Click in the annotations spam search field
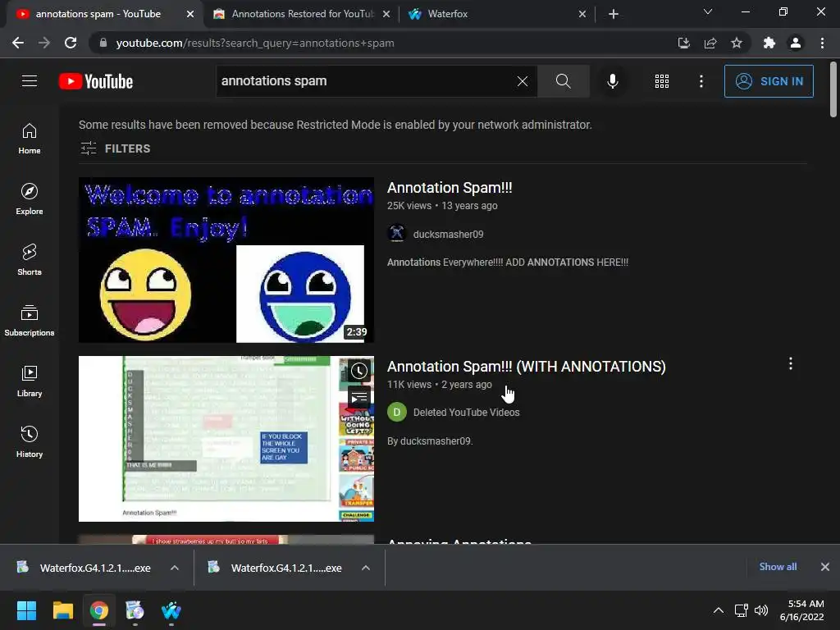 [364, 81]
